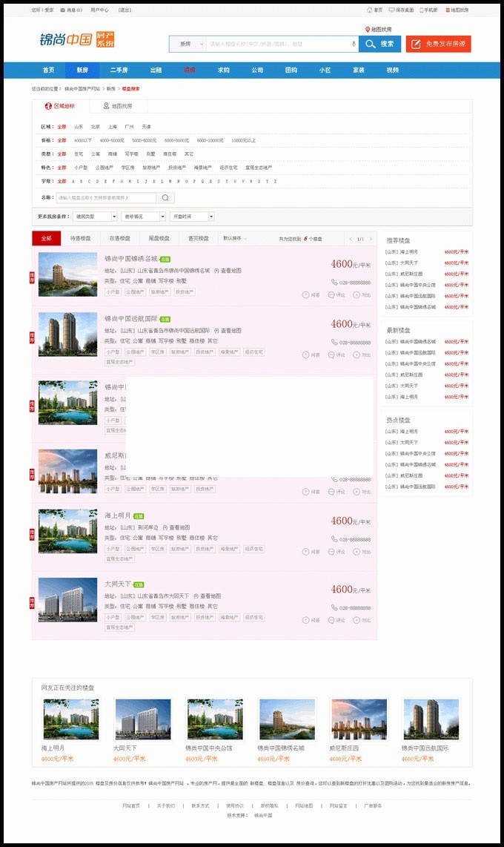Click 查看地图 for 锦尚中国锦绣名城 listing

coord(228,271)
